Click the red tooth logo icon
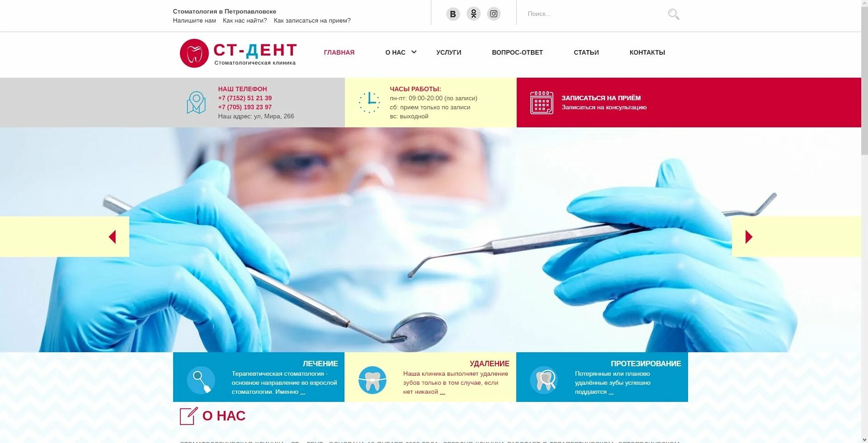 (194, 53)
